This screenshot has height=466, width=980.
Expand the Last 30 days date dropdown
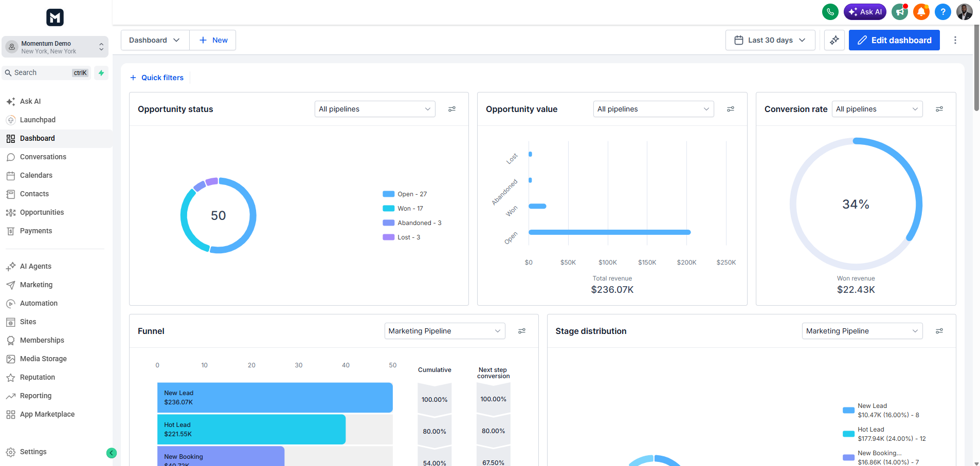(770, 40)
